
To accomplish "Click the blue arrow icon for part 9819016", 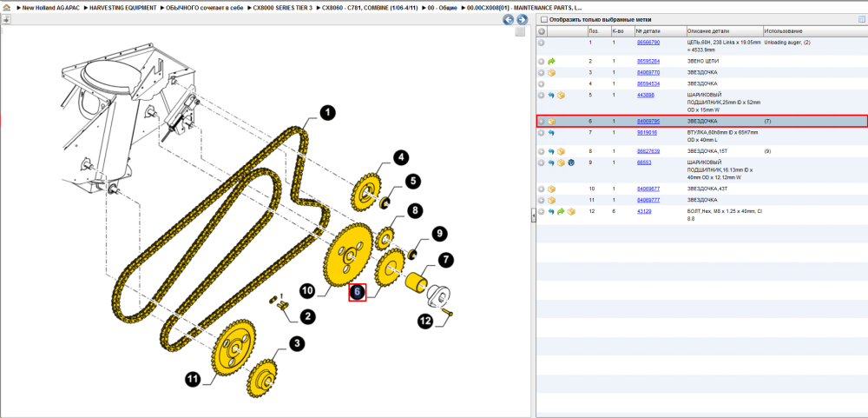I will (551, 133).
